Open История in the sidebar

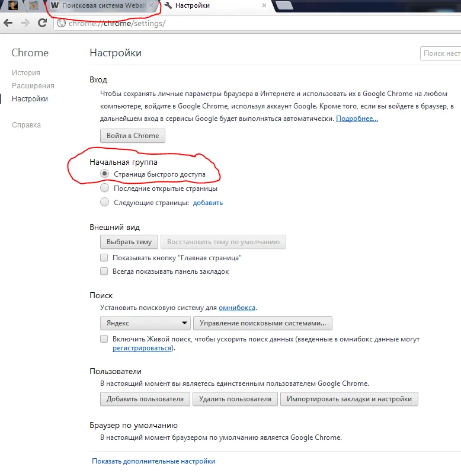[26, 72]
